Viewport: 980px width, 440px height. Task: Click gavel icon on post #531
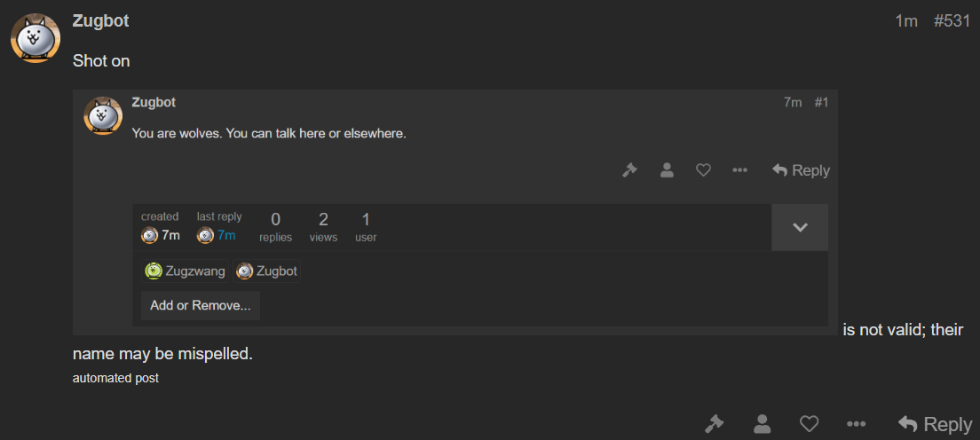click(x=714, y=424)
